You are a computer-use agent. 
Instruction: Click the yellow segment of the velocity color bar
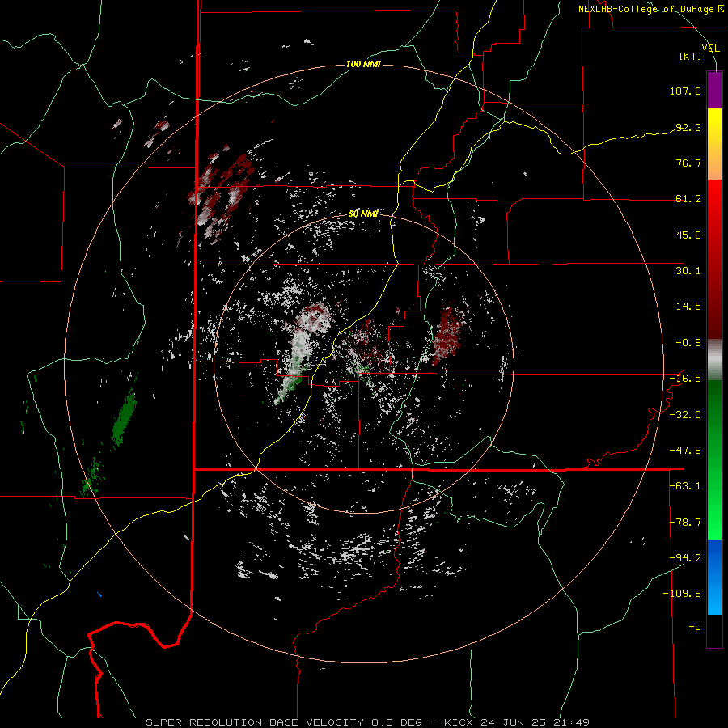point(714,144)
